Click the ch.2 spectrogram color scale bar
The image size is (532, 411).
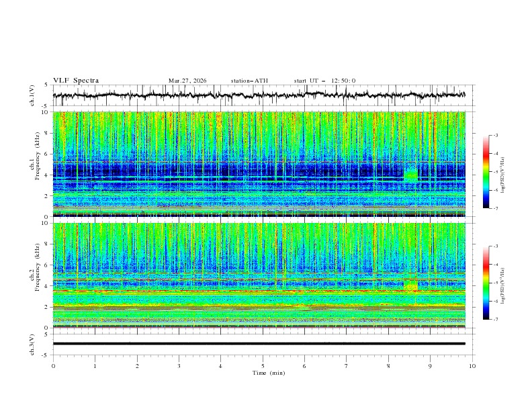pyautogui.click(x=486, y=283)
